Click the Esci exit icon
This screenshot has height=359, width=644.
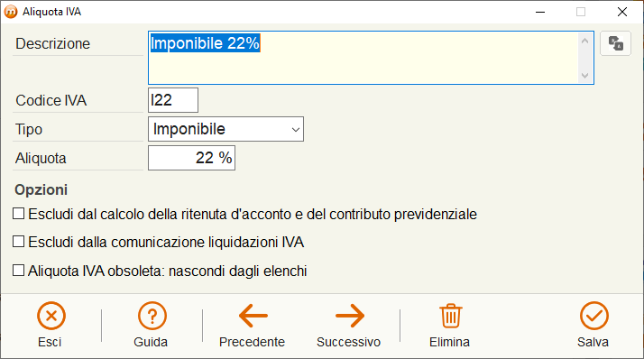click(51, 316)
